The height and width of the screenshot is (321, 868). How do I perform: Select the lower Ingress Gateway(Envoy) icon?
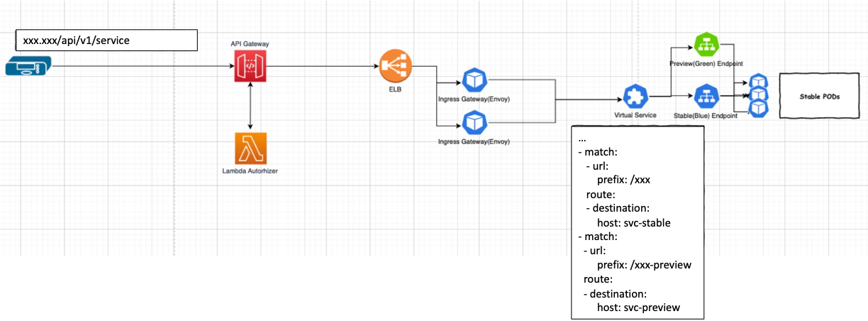point(473,123)
